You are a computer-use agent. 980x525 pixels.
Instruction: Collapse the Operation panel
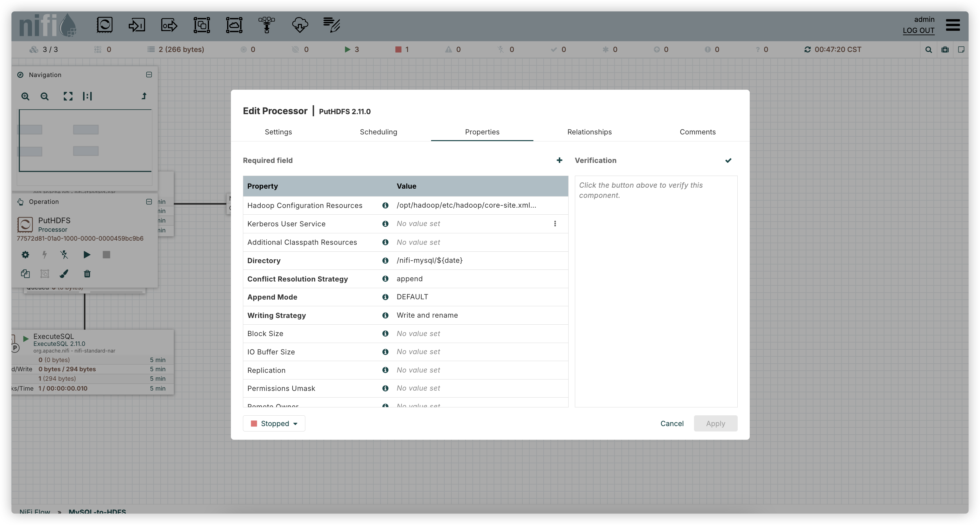pyautogui.click(x=149, y=201)
